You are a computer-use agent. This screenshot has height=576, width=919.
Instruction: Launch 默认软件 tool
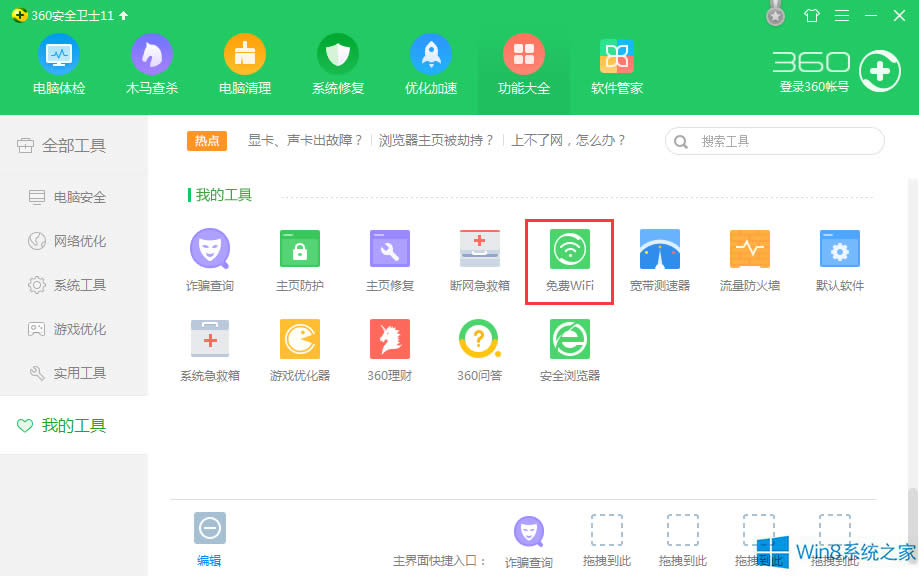tap(840, 260)
